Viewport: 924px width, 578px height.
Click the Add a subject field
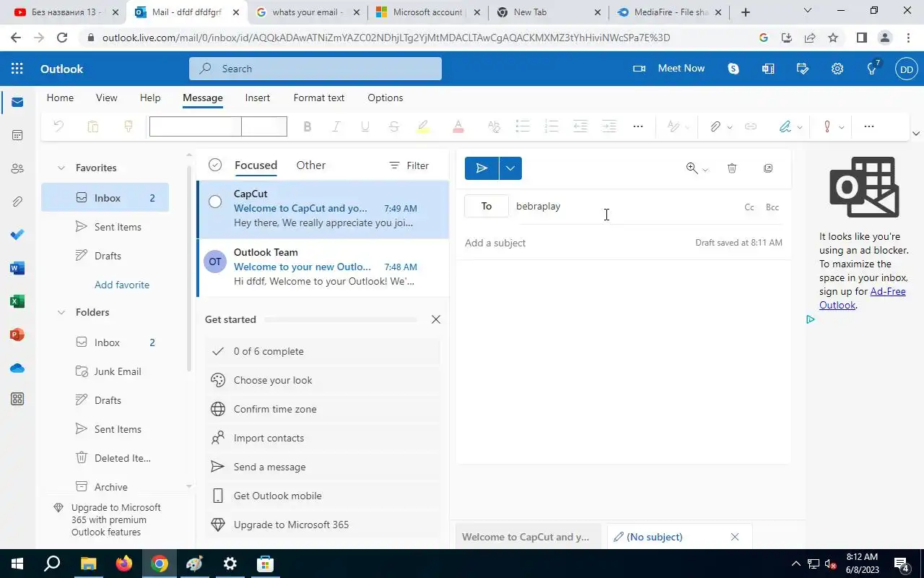pyautogui.click(x=577, y=243)
